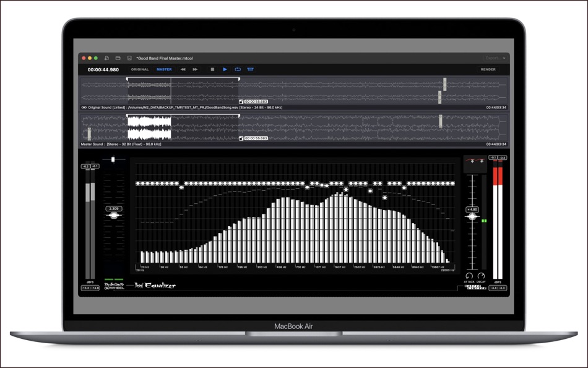
Task: Open a file with the folder icon
Action: pyautogui.click(x=118, y=58)
